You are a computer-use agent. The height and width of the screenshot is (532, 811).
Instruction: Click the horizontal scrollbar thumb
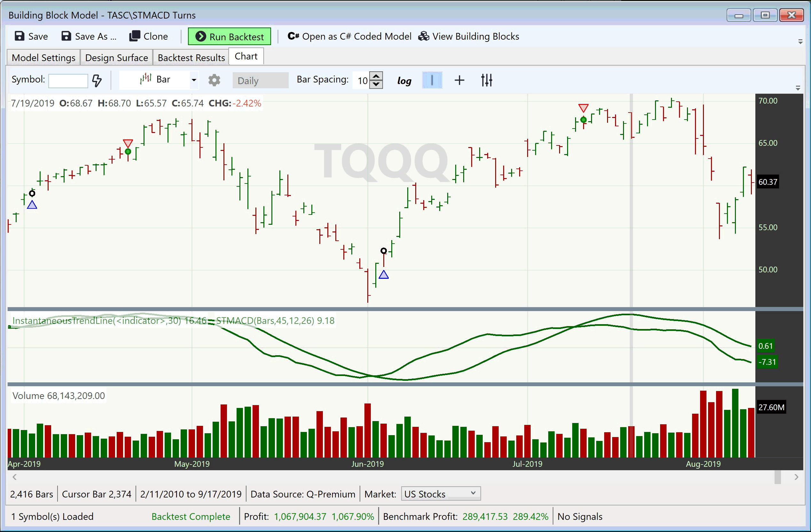(778, 477)
